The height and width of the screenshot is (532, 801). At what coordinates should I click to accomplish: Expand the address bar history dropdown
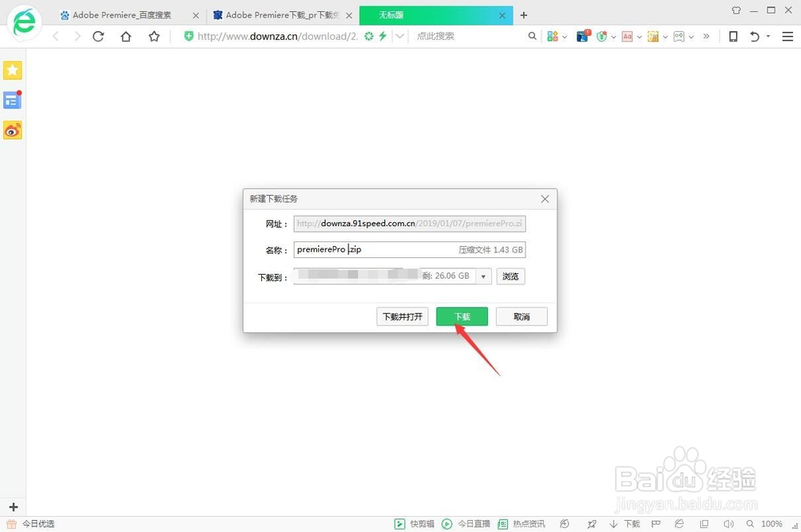click(x=400, y=36)
